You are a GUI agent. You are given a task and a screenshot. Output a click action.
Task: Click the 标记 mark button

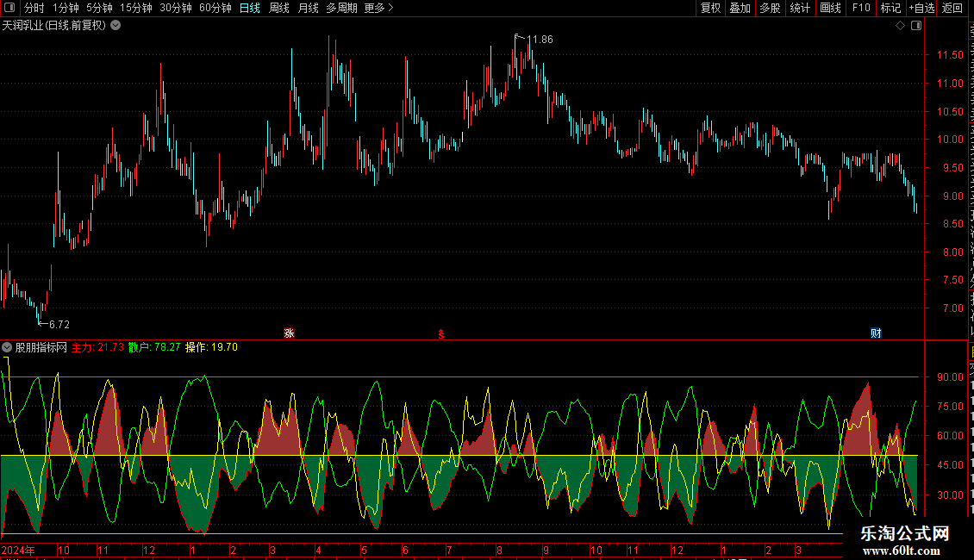point(890,8)
